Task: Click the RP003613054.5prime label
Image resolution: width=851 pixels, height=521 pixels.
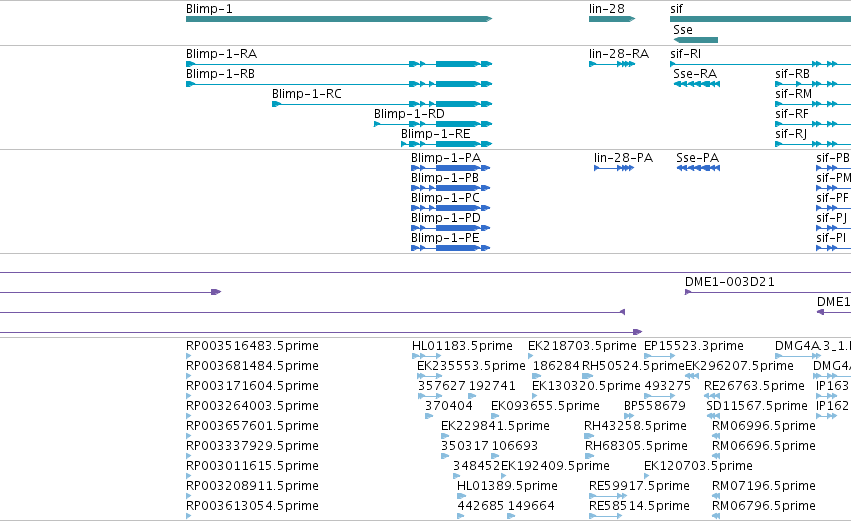Action: coord(252,507)
